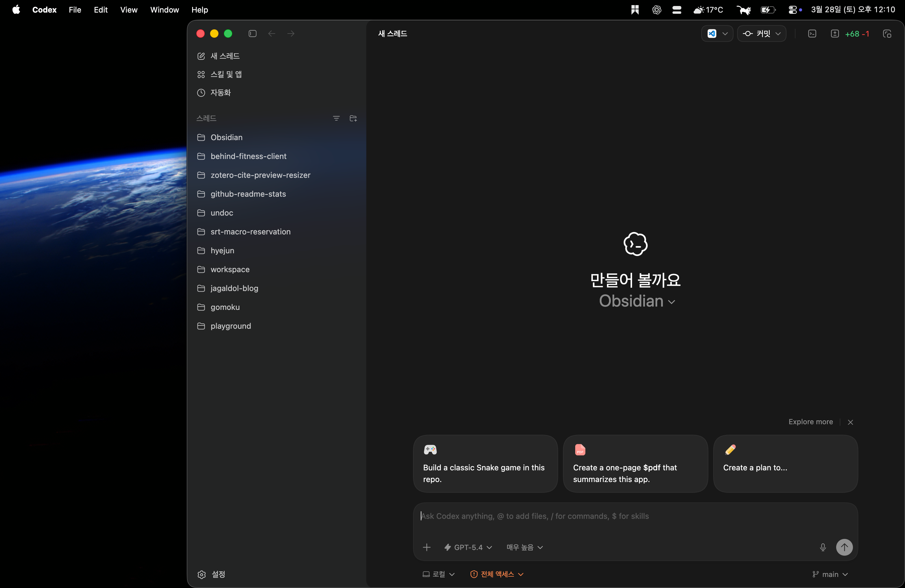The width and height of the screenshot is (905, 588).
Task: Toggle the sidebar visibility icon
Action: [x=252, y=34]
